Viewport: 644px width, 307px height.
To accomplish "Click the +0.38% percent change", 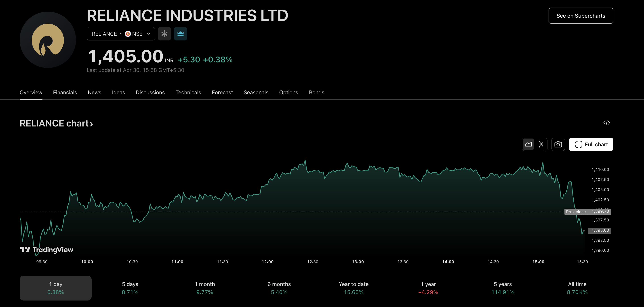I will coord(218,59).
